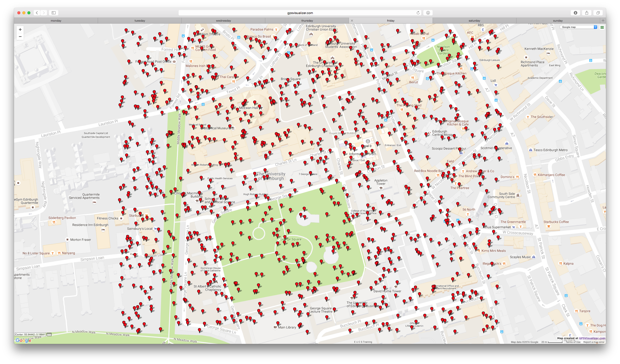Click the Kilimanjaro Coffee restaurant icon
This screenshot has height=364, width=620.
[535, 175]
